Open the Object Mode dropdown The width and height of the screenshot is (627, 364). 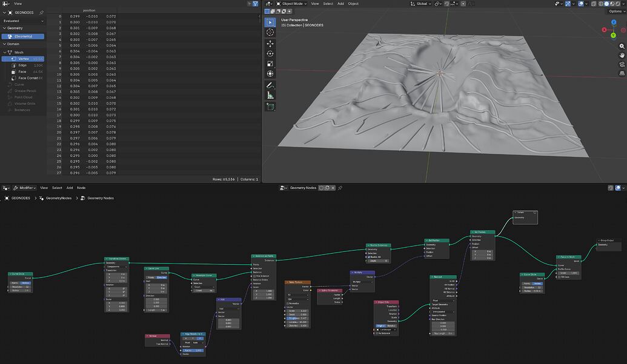pyautogui.click(x=291, y=4)
